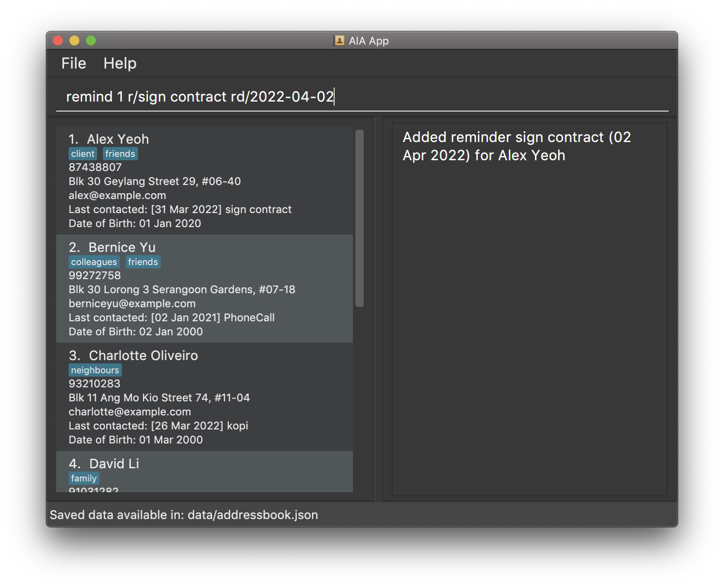Click the contact list scrollbar
The image size is (724, 588).
(360, 218)
